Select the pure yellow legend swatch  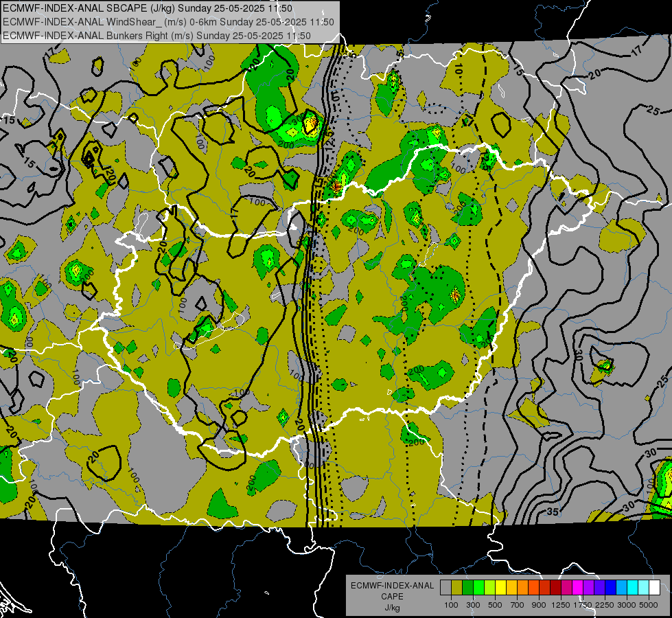pyautogui.click(x=501, y=587)
